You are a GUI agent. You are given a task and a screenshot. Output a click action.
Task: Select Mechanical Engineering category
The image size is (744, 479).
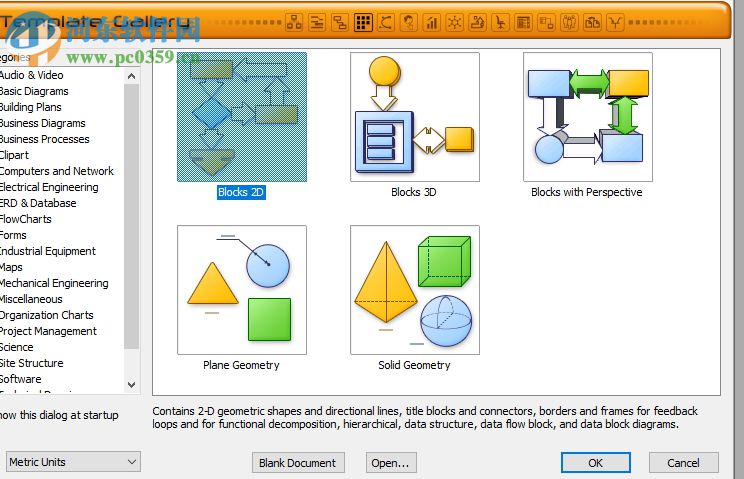[x=54, y=283]
